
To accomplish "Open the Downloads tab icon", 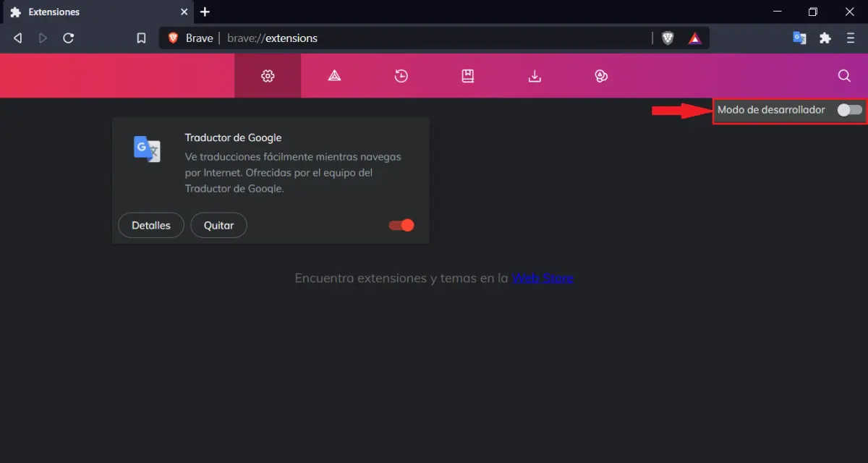I will tap(535, 76).
